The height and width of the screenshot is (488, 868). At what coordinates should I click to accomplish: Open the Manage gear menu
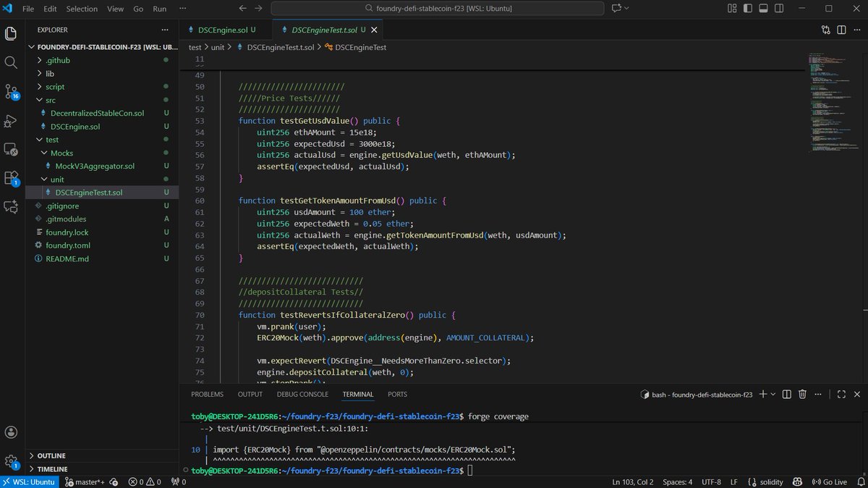click(11, 461)
